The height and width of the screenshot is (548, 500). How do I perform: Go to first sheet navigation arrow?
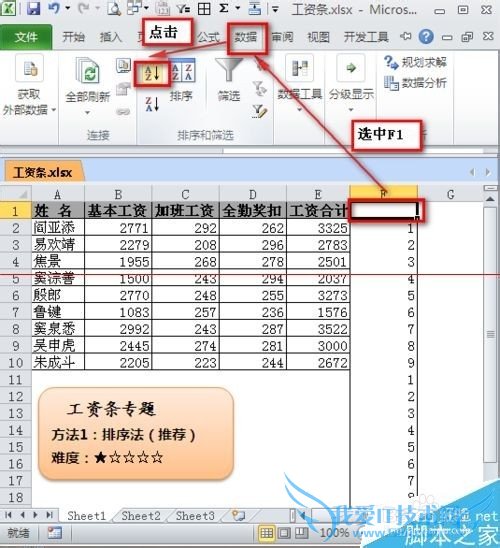tap(8, 515)
